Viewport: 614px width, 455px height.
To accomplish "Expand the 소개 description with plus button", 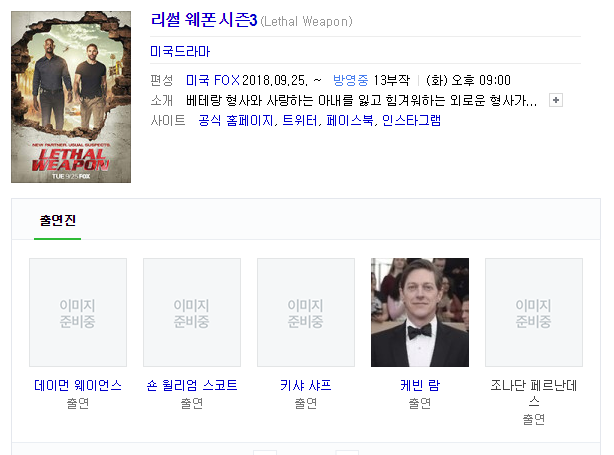I will (556, 100).
